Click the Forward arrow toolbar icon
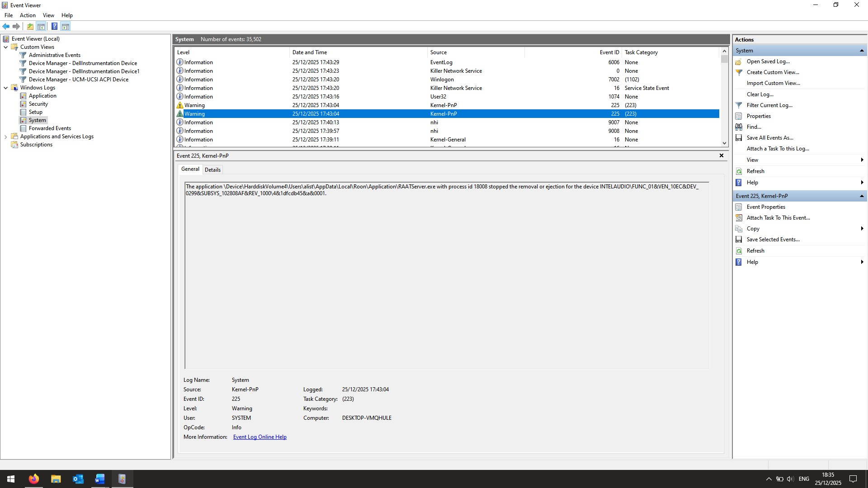 pyautogui.click(x=16, y=27)
